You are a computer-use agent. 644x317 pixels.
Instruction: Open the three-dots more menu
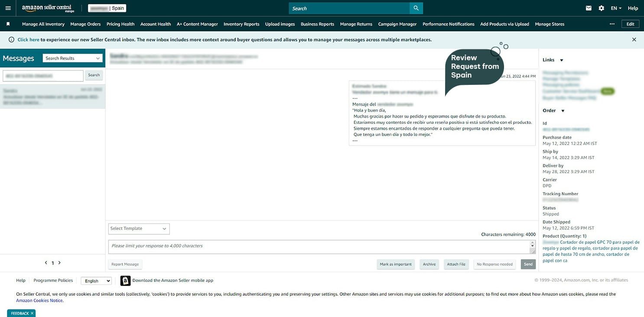(x=612, y=24)
